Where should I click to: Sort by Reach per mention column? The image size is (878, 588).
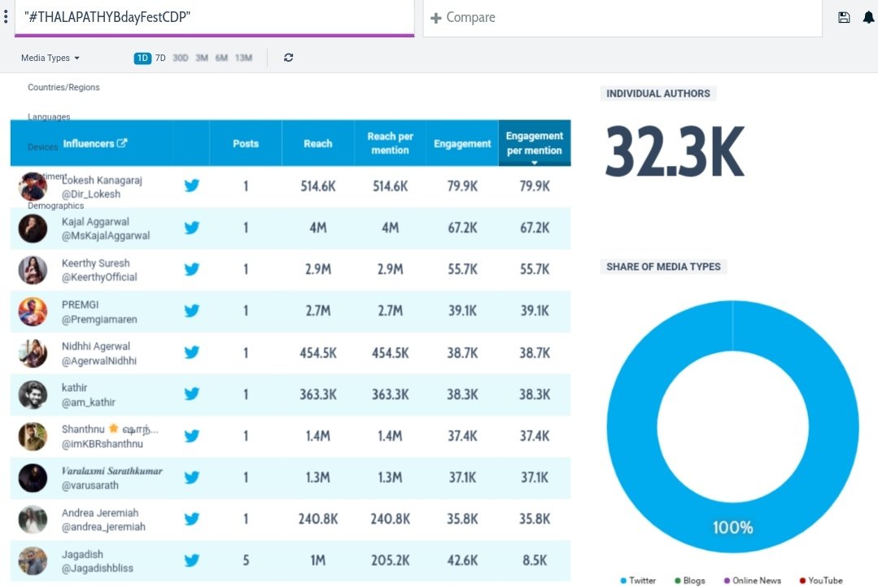(391, 143)
